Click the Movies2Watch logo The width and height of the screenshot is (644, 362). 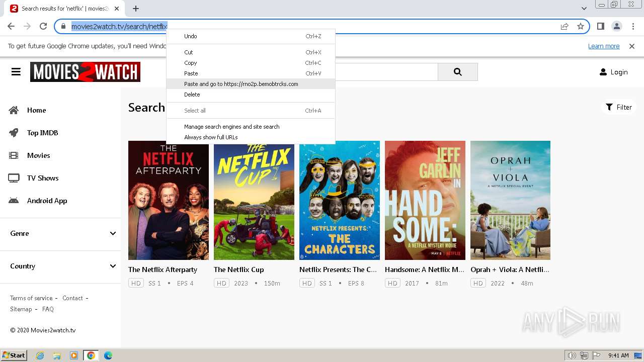(x=85, y=72)
